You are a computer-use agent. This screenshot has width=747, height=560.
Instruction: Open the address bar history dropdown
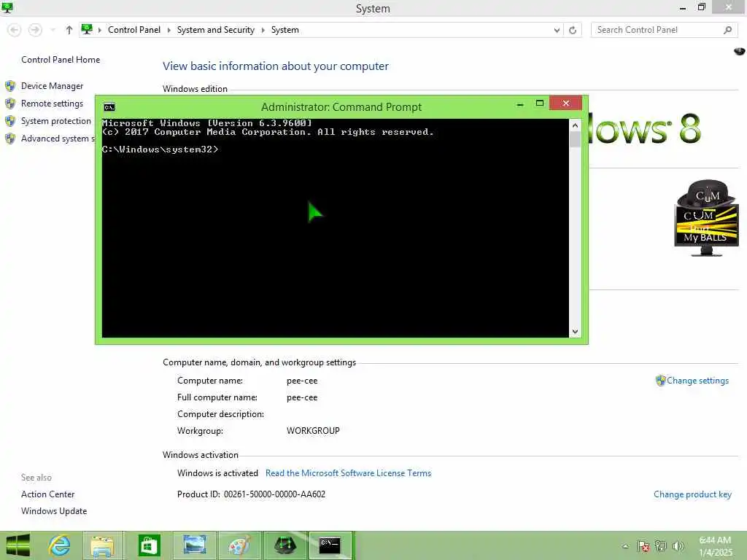tap(557, 30)
